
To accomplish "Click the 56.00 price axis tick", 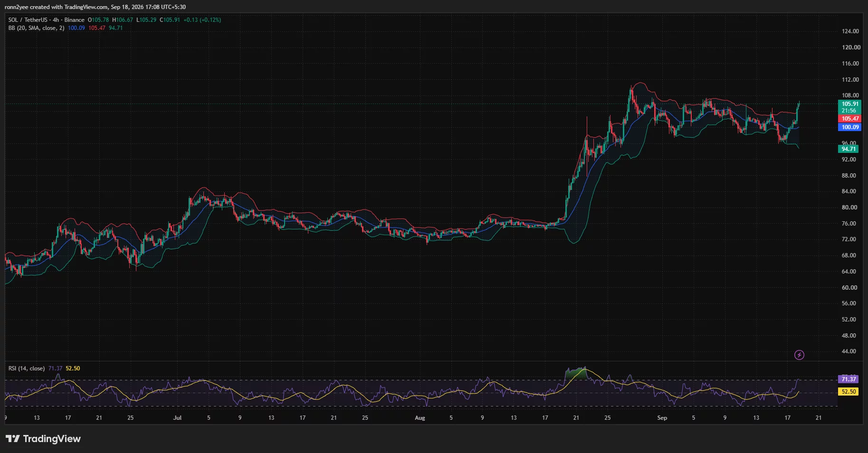I will coord(849,303).
